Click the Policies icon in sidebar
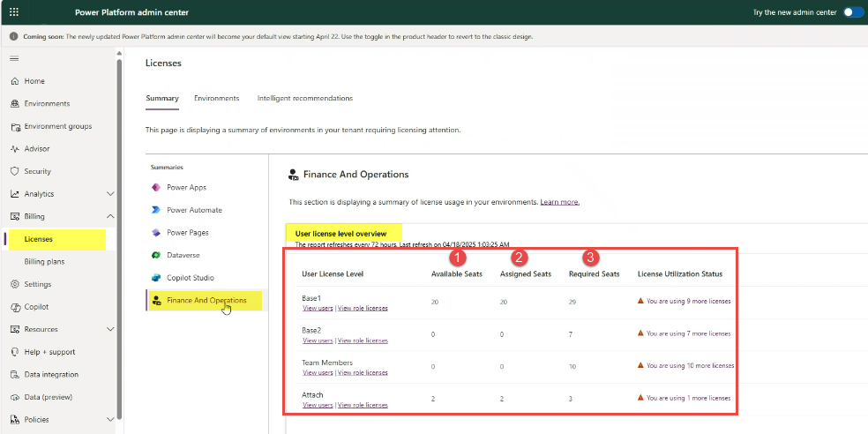 15,420
